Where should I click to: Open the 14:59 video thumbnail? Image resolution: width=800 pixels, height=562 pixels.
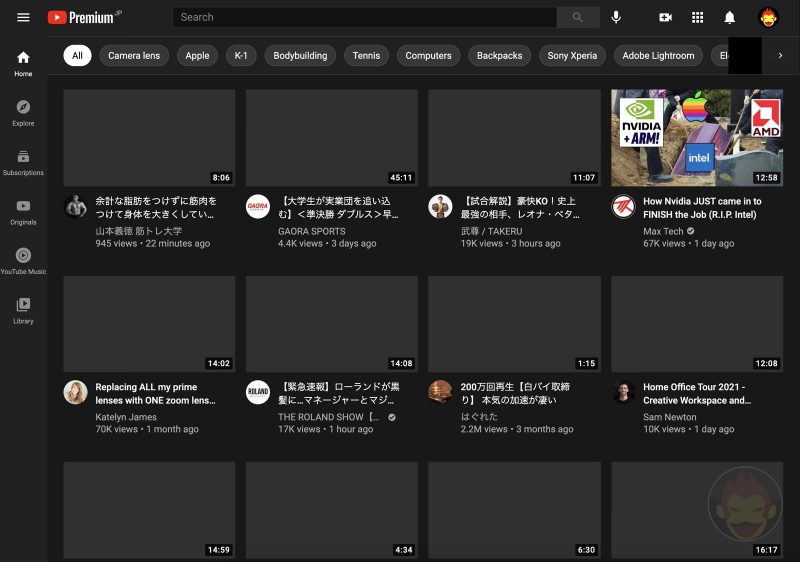click(x=149, y=510)
